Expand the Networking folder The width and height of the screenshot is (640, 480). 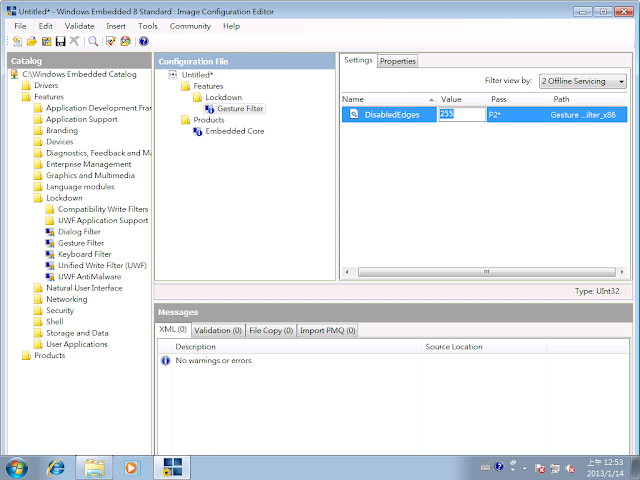point(60,299)
